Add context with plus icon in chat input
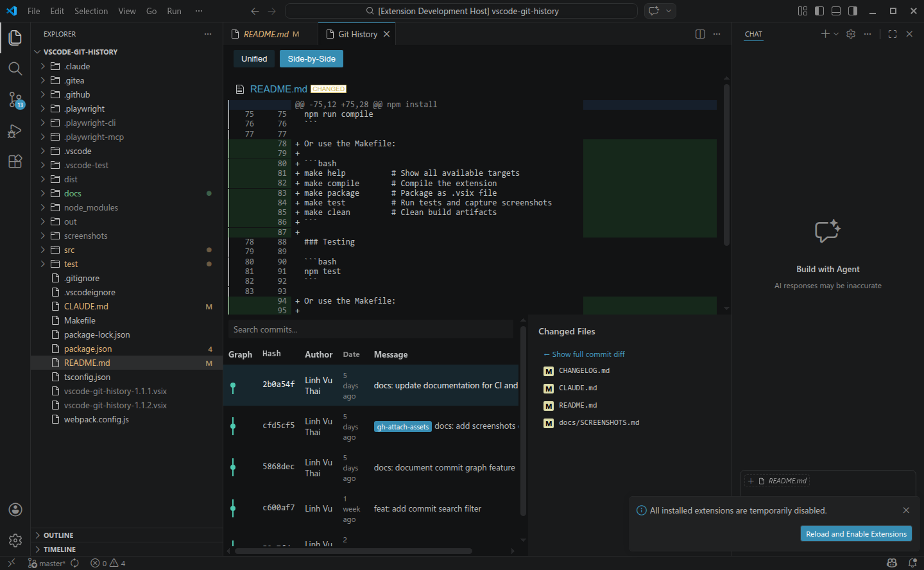This screenshot has width=924, height=570. point(751,481)
